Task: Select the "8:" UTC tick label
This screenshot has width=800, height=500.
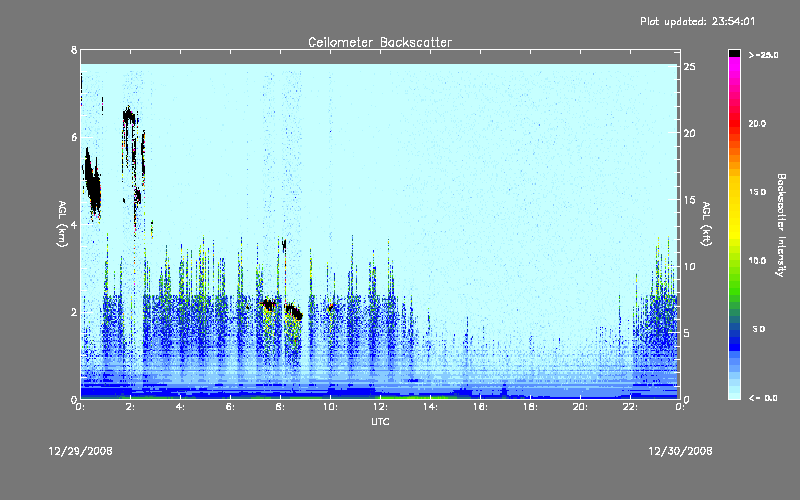Action: [x=280, y=407]
